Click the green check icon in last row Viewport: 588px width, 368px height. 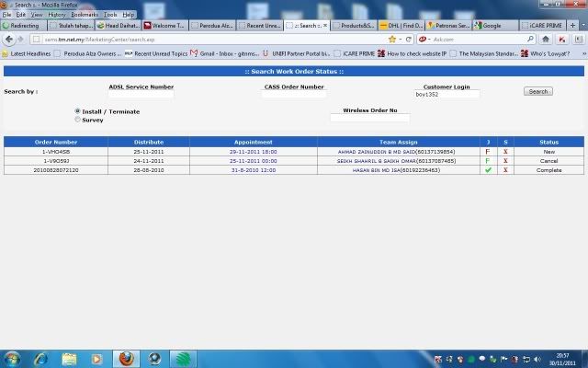[x=489, y=170]
